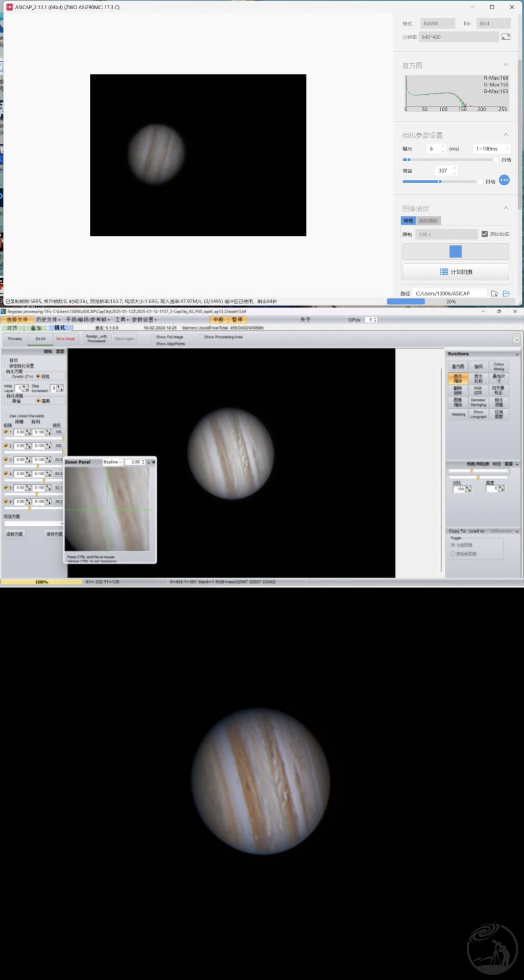
Task: Click the Save Image button
Action: coord(65,338)
